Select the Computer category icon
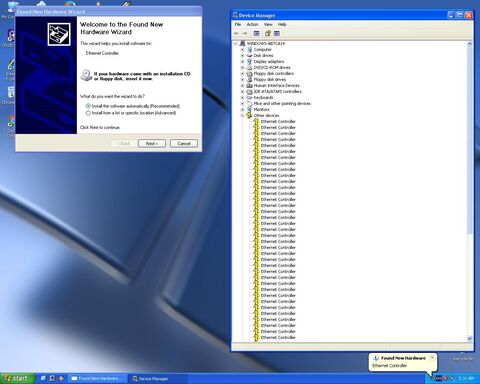 [x=249, y=49]
